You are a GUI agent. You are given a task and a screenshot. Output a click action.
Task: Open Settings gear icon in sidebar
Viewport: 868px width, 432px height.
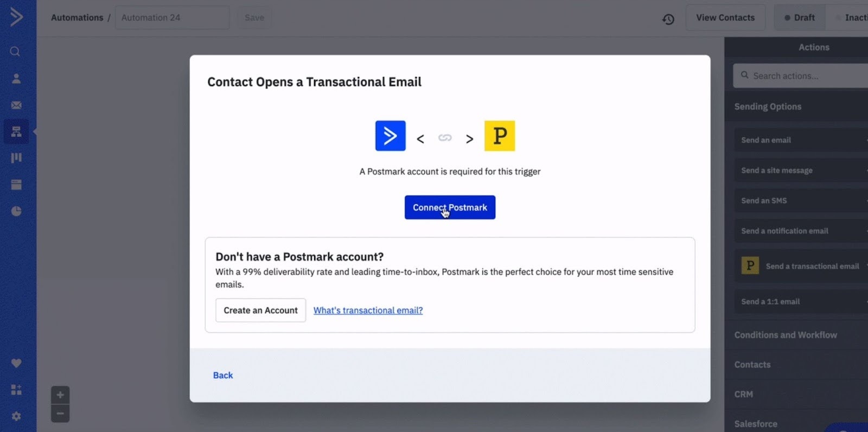pyautogui.click(x=16, y=416)
